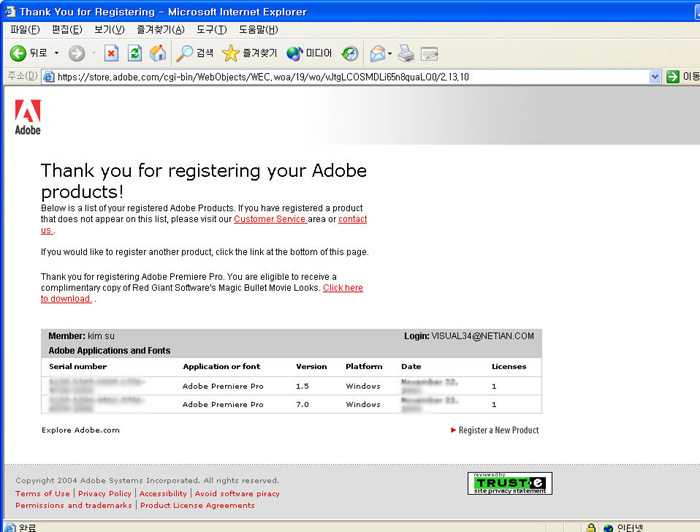Expand the Back button history dropdown
This screenshot has height=532, width=700.
point(57,53)
